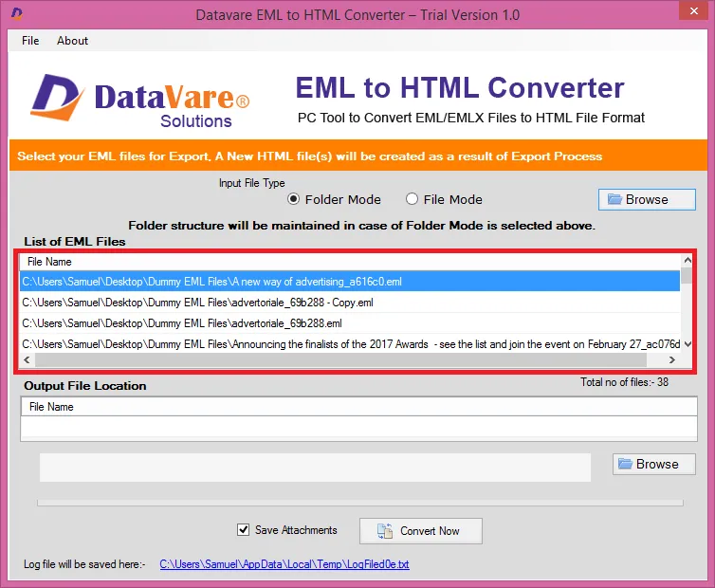The image size is (715, 588).
Task: Click folder icon on input Browse button
Action: [614, 199]
